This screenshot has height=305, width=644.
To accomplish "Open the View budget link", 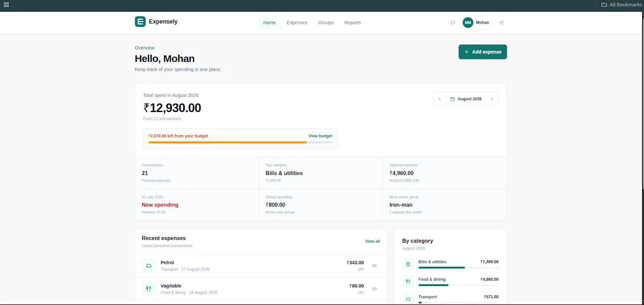I will 320,136.
